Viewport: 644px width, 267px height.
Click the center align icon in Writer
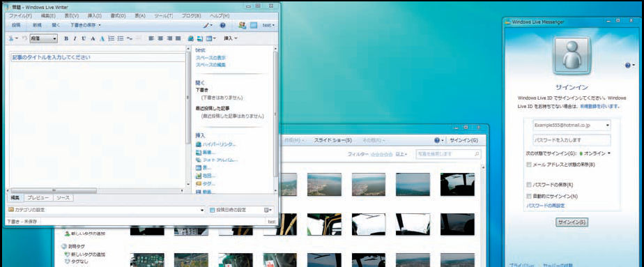point(160,38)
